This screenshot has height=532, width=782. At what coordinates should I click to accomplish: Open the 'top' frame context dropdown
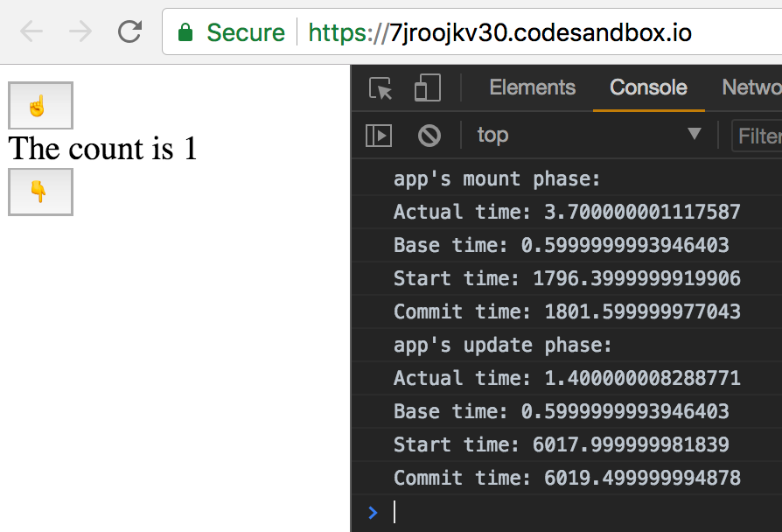click(492, 136)
